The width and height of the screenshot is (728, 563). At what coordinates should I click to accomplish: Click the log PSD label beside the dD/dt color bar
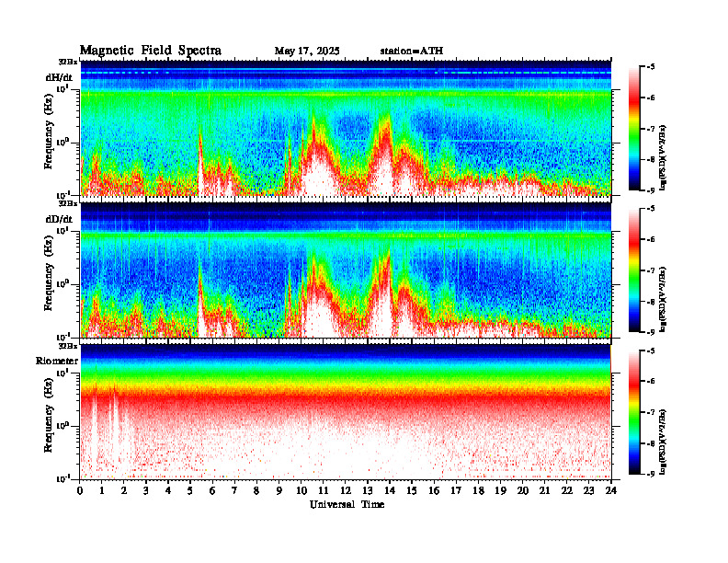click(664, 300)
